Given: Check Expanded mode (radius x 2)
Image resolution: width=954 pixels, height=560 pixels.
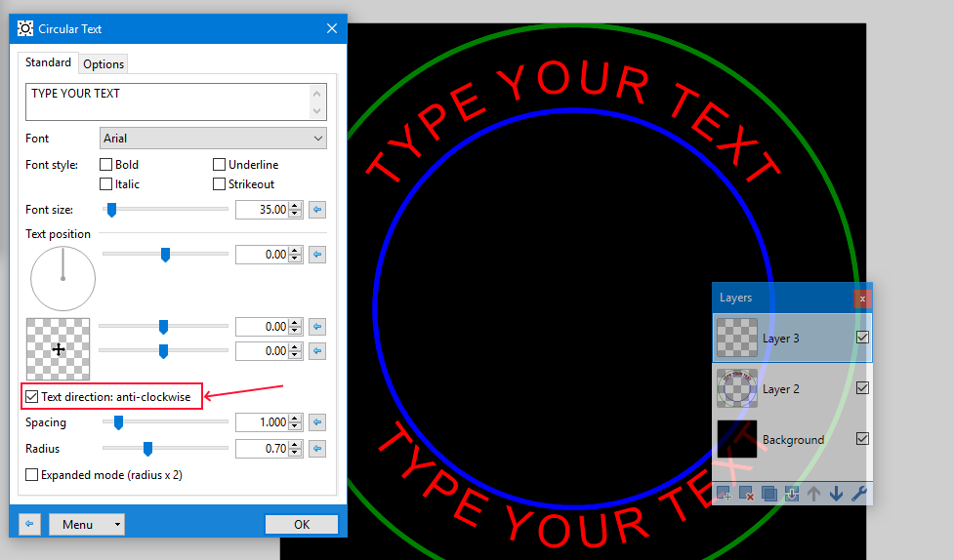Looking at the screenshot, I should click(x=31, y=475).
